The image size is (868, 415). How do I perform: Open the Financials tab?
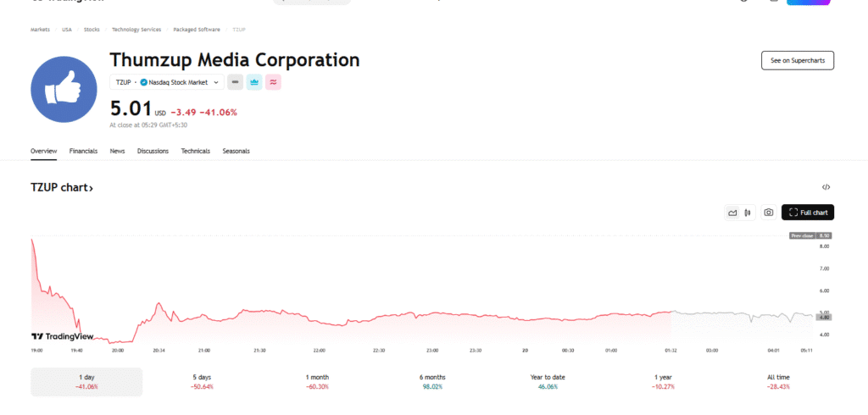click(83, 151)
